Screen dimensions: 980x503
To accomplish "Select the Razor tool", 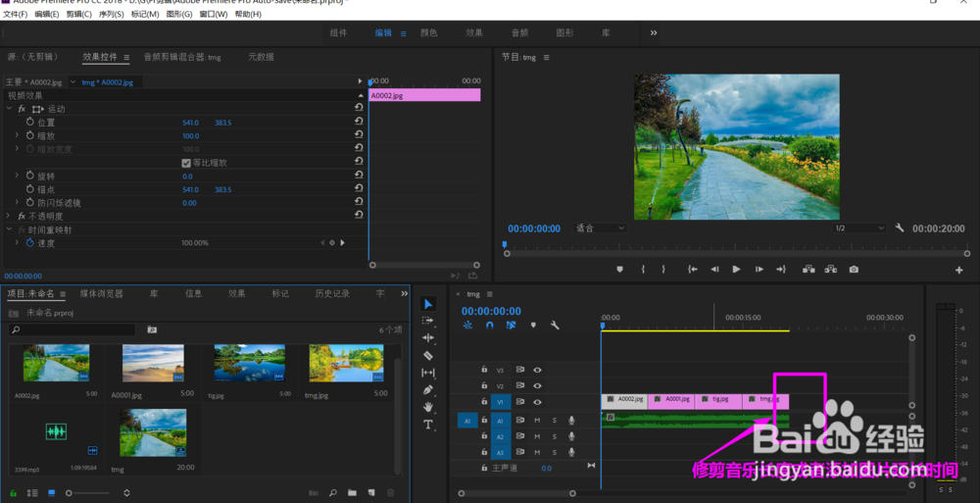I will [x=428, y=355].
